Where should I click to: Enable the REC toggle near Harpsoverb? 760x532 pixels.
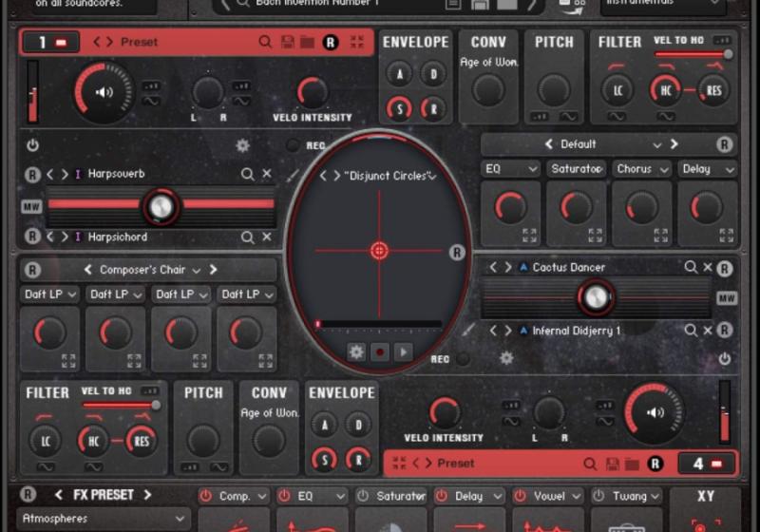(x=293, y=145)
